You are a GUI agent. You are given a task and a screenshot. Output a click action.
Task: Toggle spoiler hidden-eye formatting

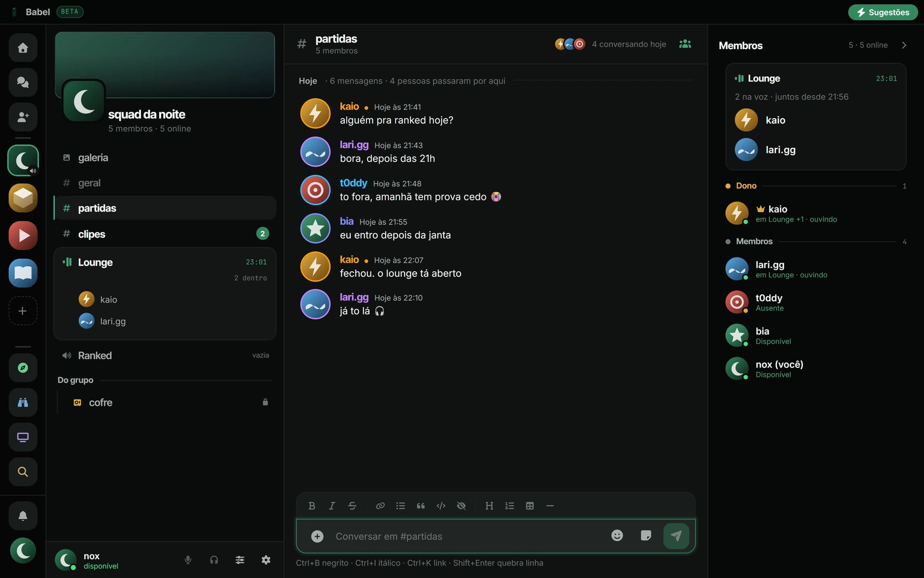[x=461, y=506]
